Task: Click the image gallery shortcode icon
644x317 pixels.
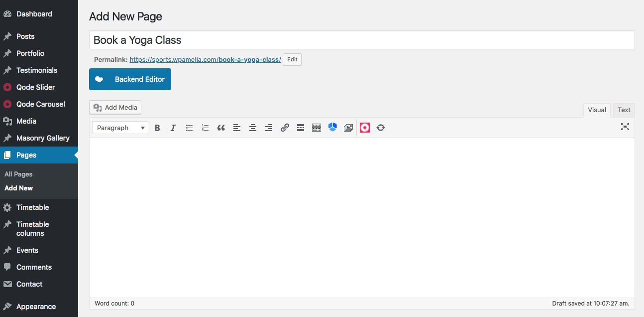Action: click(348, 128)
